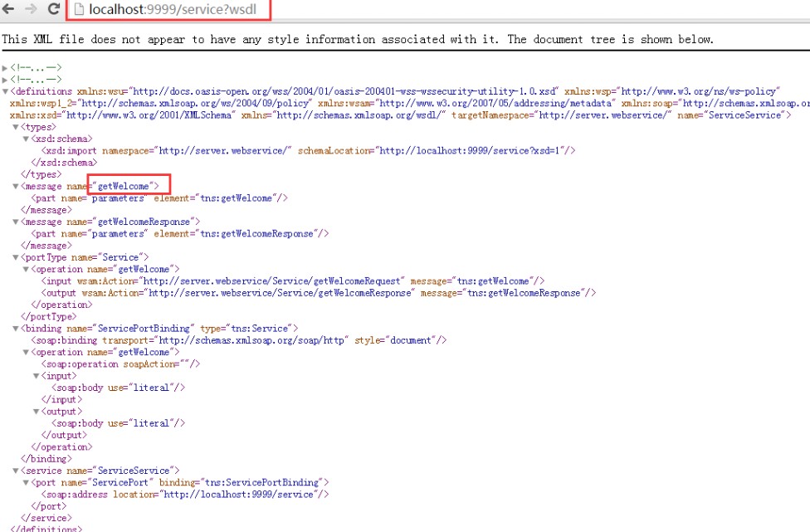Collapse the binding output element
The height and width of the screenshot is (532, 810).
(37, 412)
